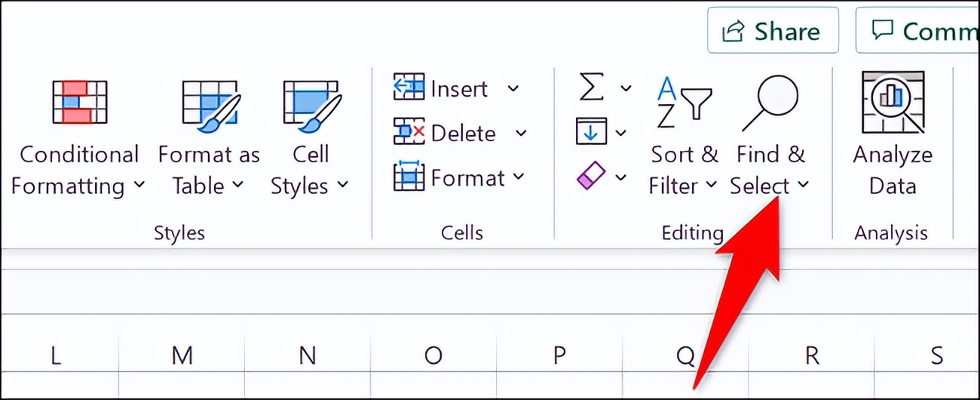Click the Clear eraser icon

(x=590, y=177)
